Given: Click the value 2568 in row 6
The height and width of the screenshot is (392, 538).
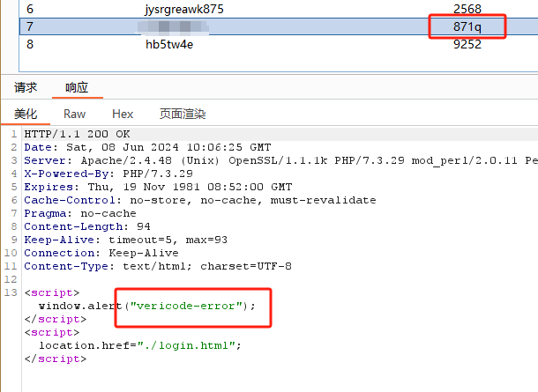Looking at the screenshot, I should [467, 9].
